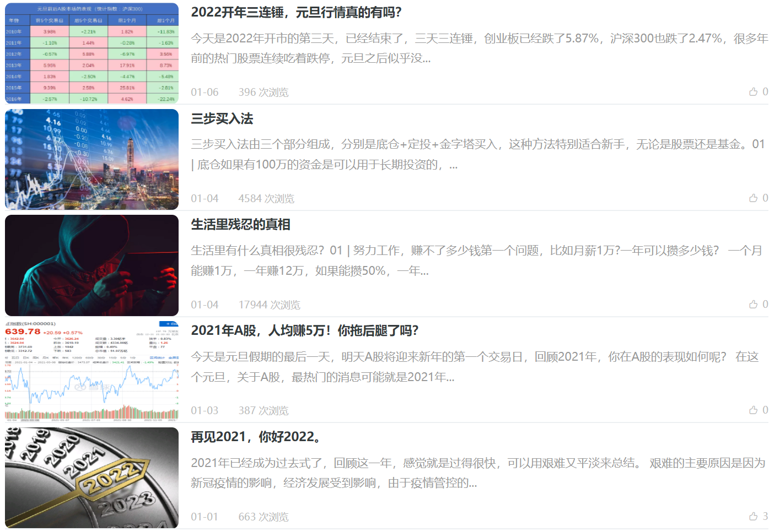
Task: Open the 生活里残忍的真相 article title
Action: 240,225
